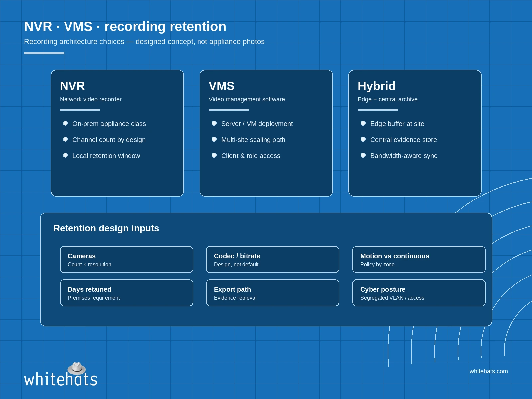The image size is (532, 399).
Task: Click the 'Retention design inputs' heading
Action: [106, 228]
